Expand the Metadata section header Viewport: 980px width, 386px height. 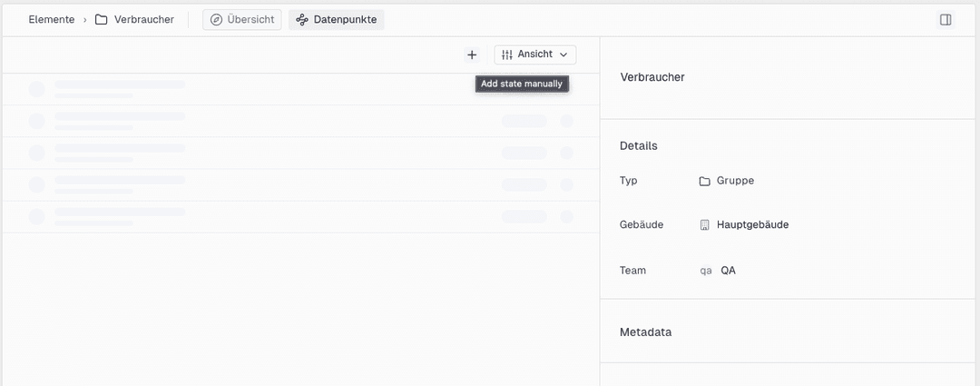645,332
